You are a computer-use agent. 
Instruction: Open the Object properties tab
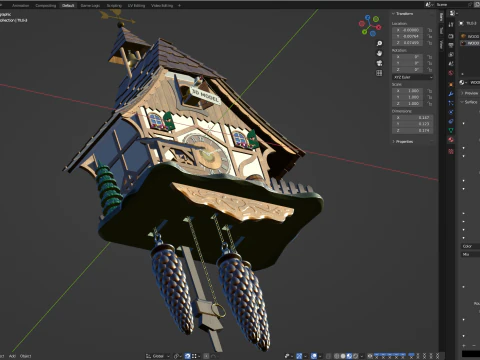(451, 85)
